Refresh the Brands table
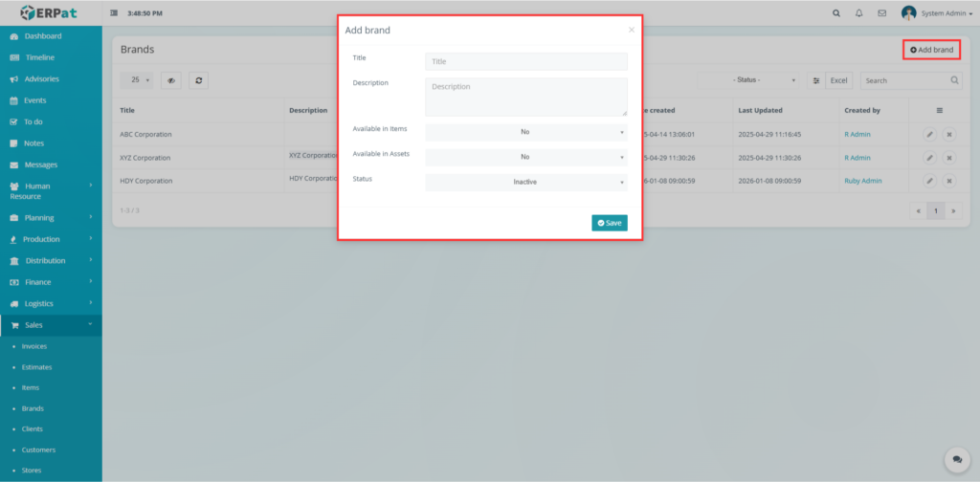 (198, 80)
